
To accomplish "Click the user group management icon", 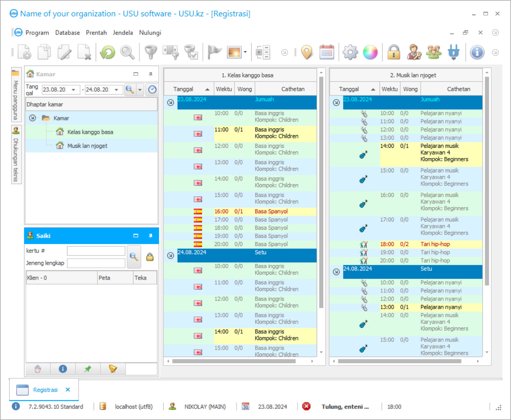I will click(433, 52).
